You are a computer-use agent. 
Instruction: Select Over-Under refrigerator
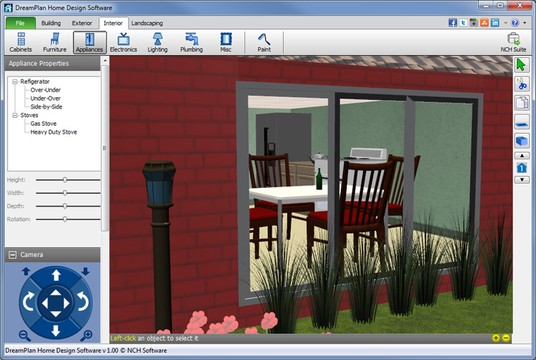(45, 90)
